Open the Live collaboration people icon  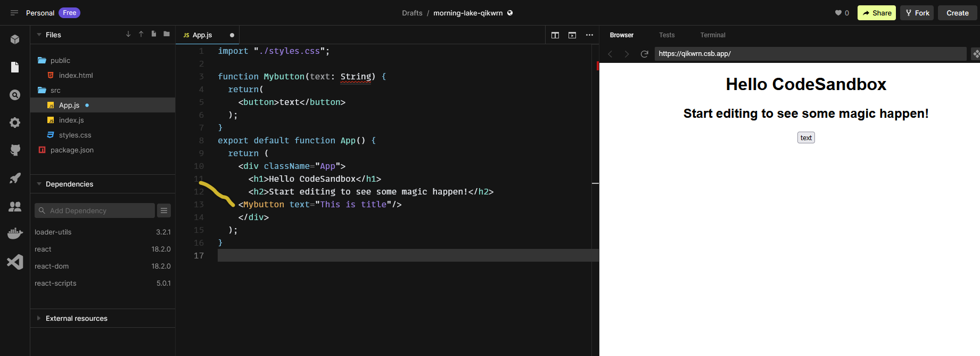point(15,206)
